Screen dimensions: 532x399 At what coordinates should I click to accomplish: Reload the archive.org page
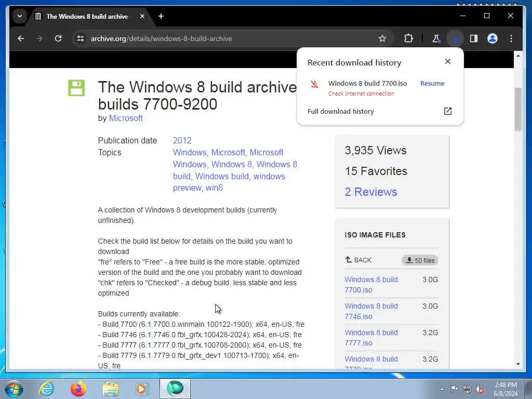pyautogui.click(x=58, y=38)
